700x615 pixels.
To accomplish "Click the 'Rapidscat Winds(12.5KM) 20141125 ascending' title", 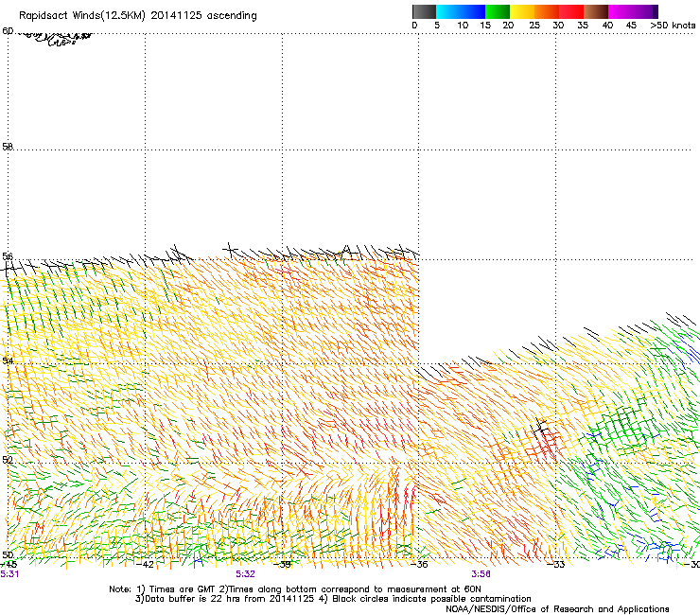I will (x=138, y=16).
